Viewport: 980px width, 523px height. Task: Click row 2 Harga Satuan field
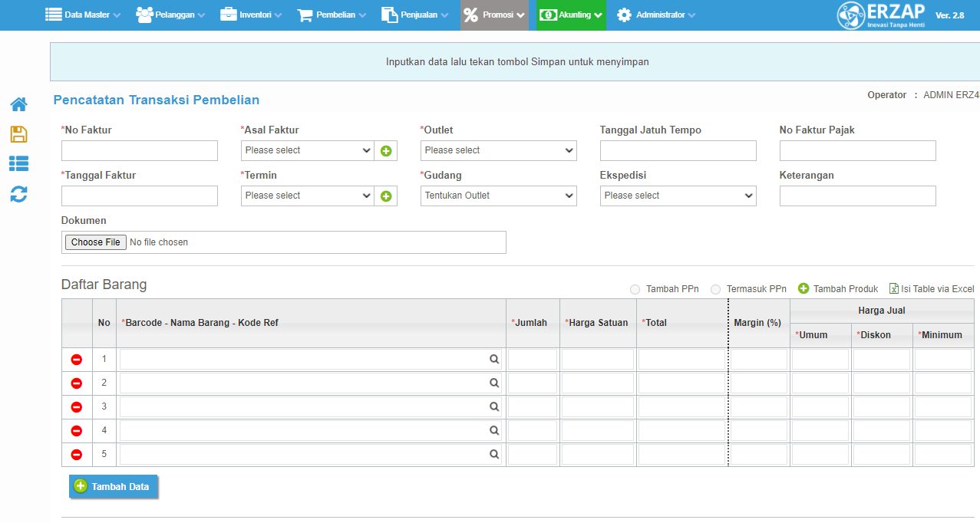point(598,383)
